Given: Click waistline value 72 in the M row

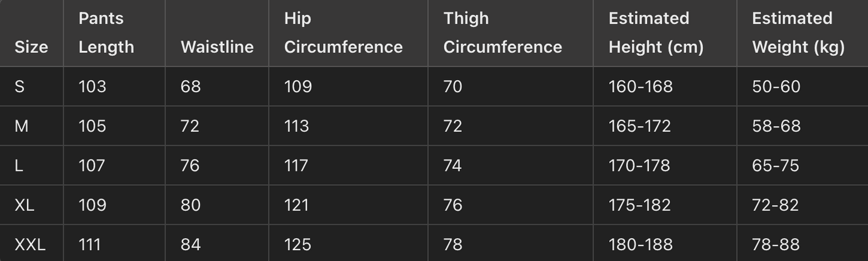Looking at the screenshot, I should click(x=190, y=126).
